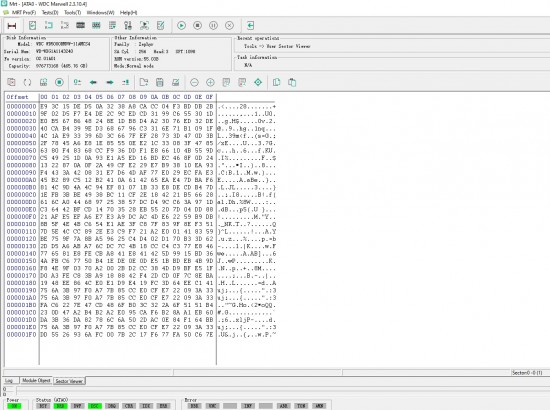Screen dimensions: 550x410
Task: Open the Help(H) menu
Action: [x=128, y=13]
